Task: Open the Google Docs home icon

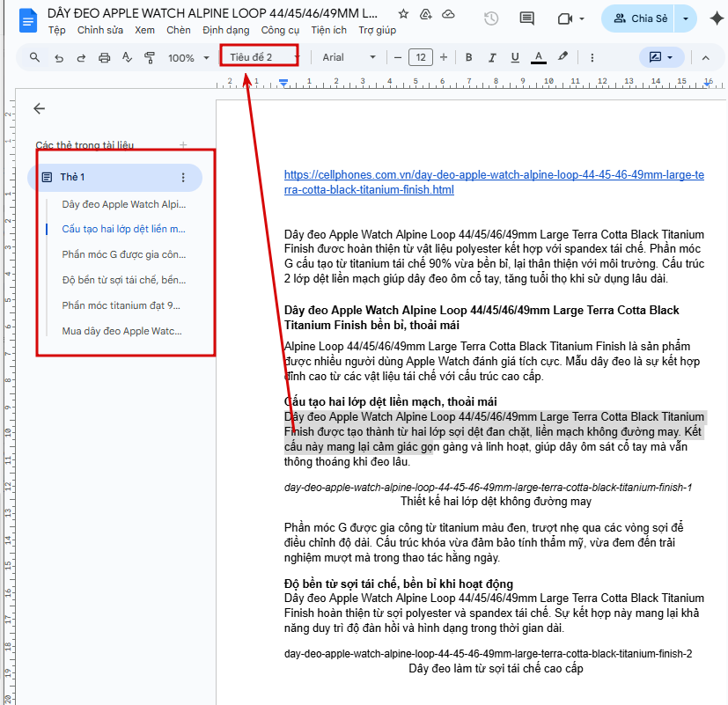Action: tap(28, 21)
